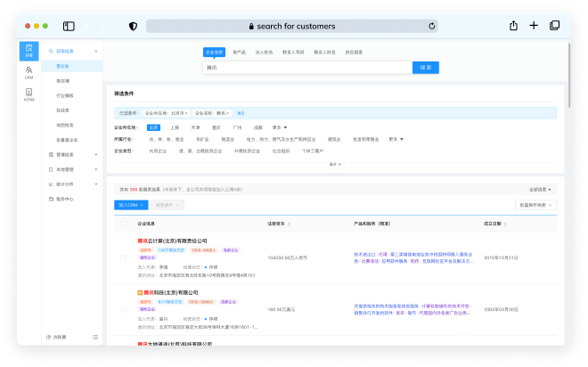Collapse the 获取线索 sidebar section
The height and width of the screenshot is (367, 588).
pos(96,51)
